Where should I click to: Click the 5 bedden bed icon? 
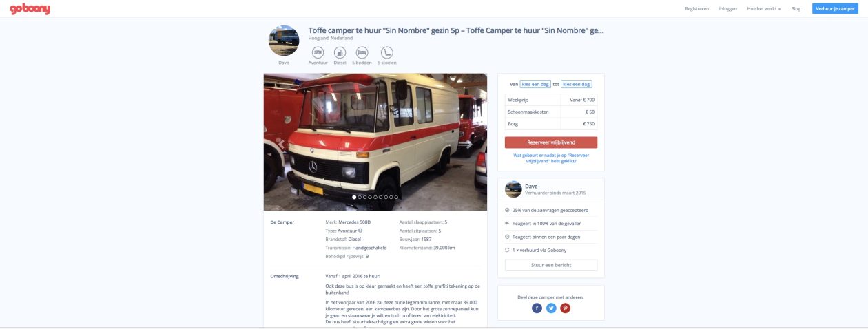pos(362,52)
